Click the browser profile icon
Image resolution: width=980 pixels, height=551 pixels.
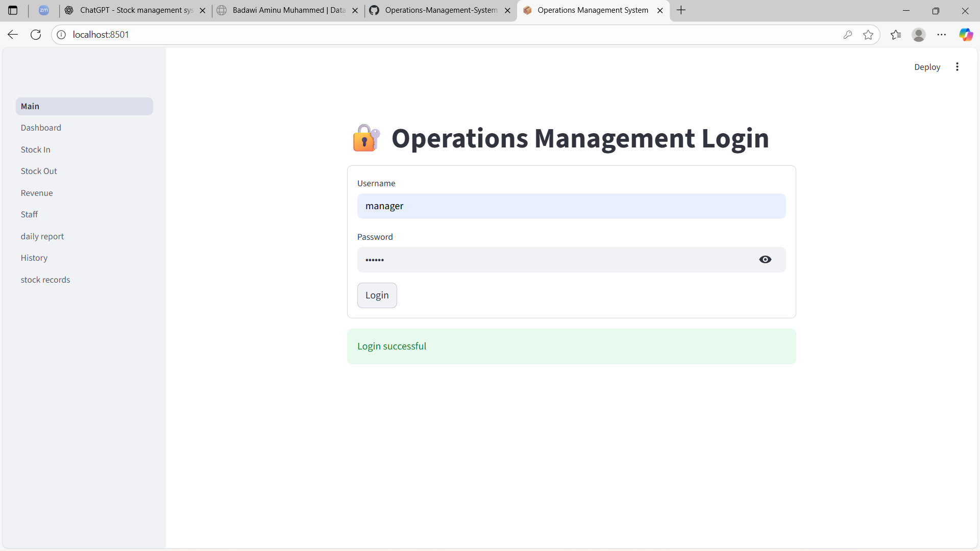click(919, 34)
